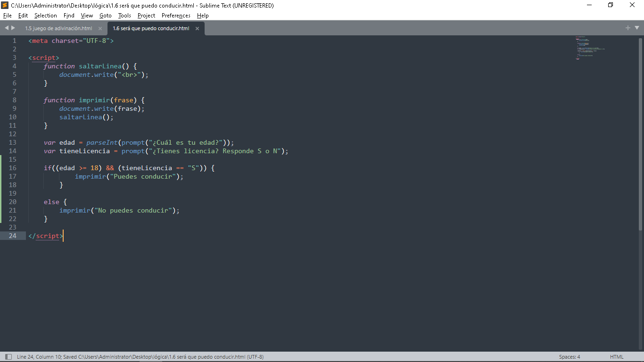Close the 1.6 será que puedo conducir.html tab
This screenshot has height=362, width=644.
click(x=197, y=28)
